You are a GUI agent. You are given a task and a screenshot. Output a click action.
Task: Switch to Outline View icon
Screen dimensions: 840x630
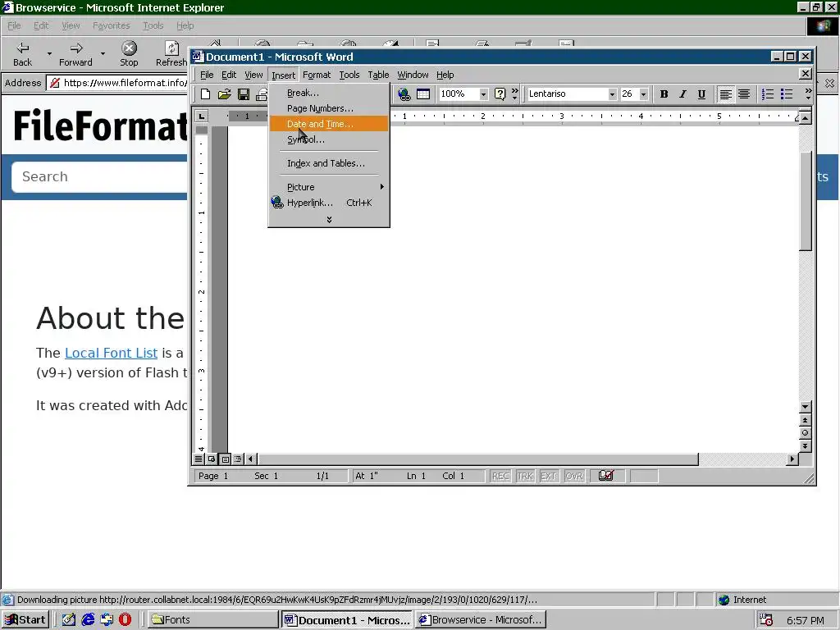238,459
